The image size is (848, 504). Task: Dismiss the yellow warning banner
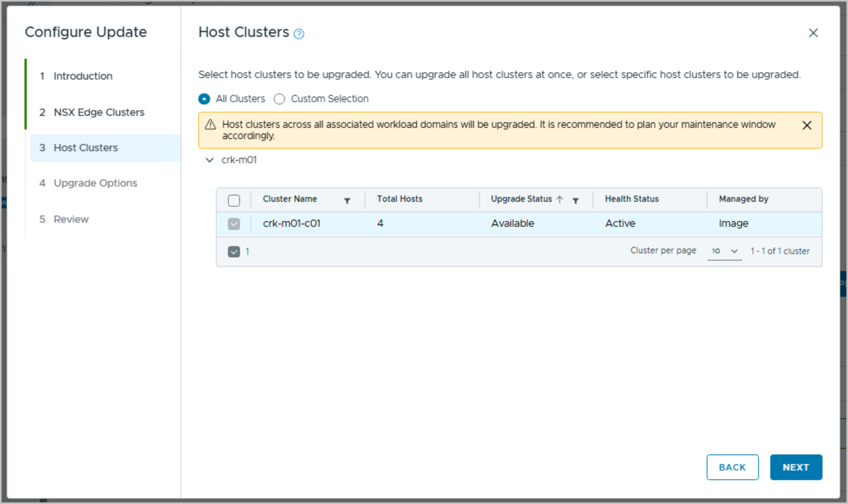(806, 125)
